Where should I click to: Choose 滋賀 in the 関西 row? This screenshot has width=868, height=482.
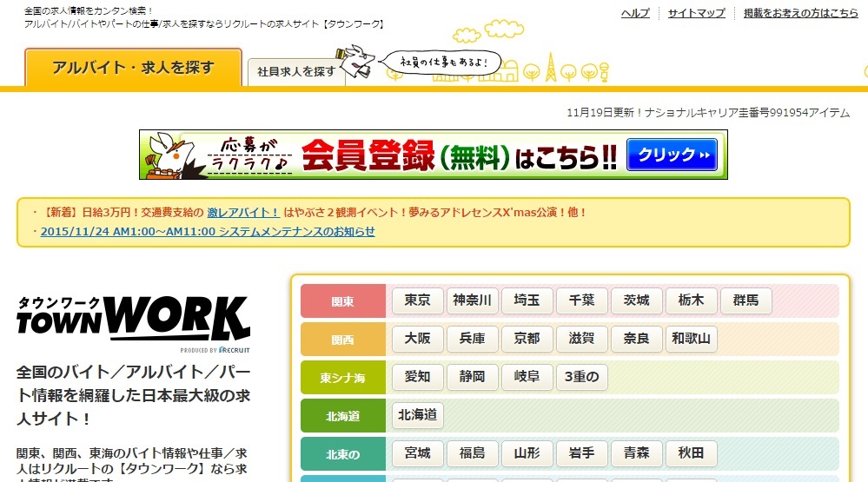point(582,339)
